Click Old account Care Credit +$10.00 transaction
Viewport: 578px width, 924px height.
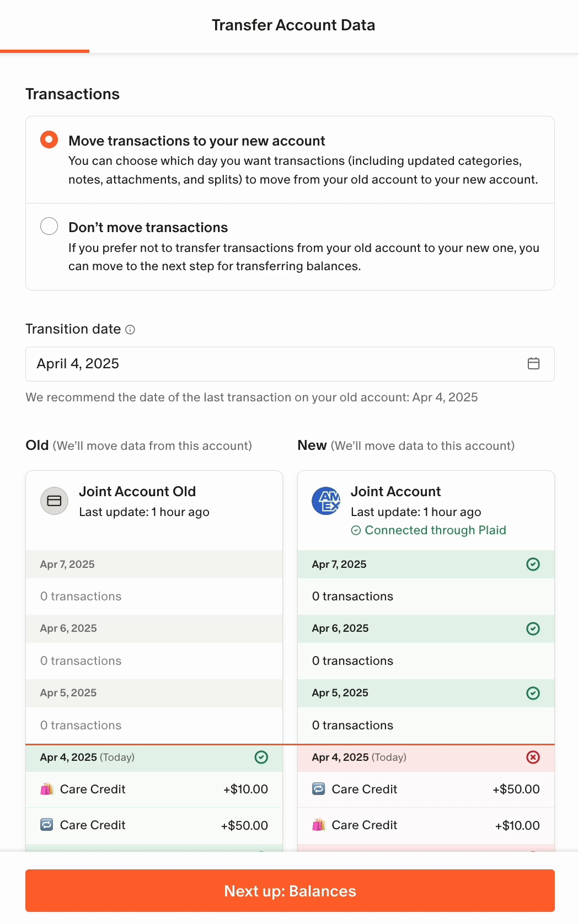(154, 789)
